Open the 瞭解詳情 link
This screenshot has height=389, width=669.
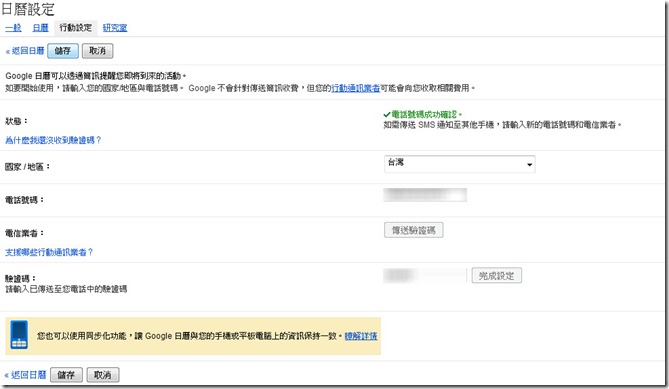(x=361, y=336)
